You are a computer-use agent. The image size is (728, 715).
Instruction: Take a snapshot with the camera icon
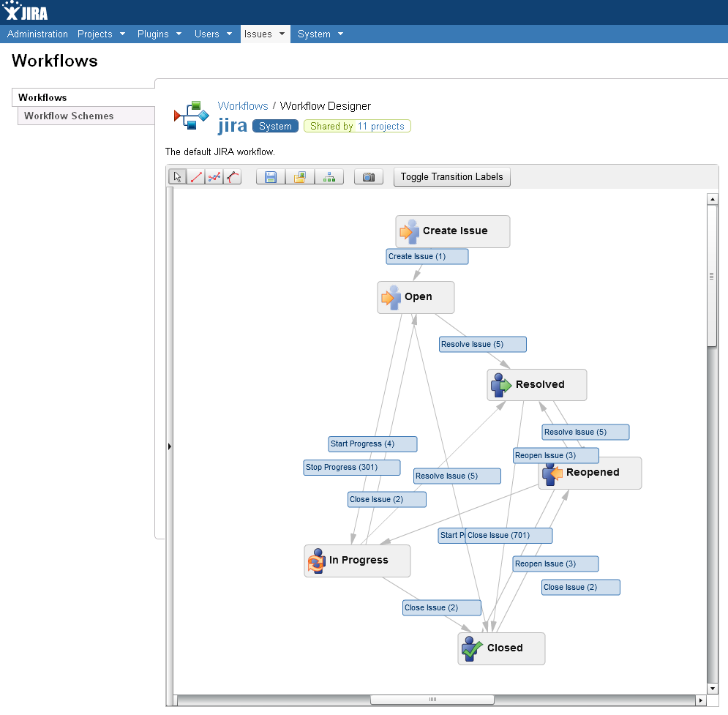point(369,177)
